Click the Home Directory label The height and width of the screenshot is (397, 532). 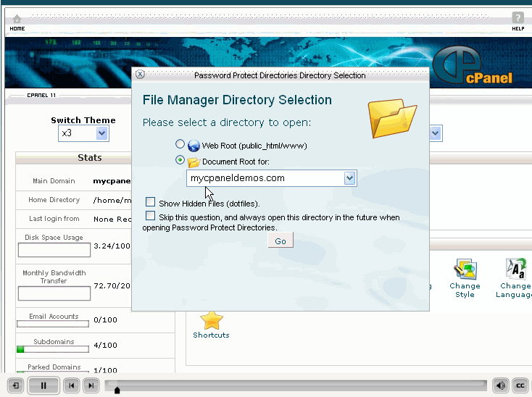[54, 200]
